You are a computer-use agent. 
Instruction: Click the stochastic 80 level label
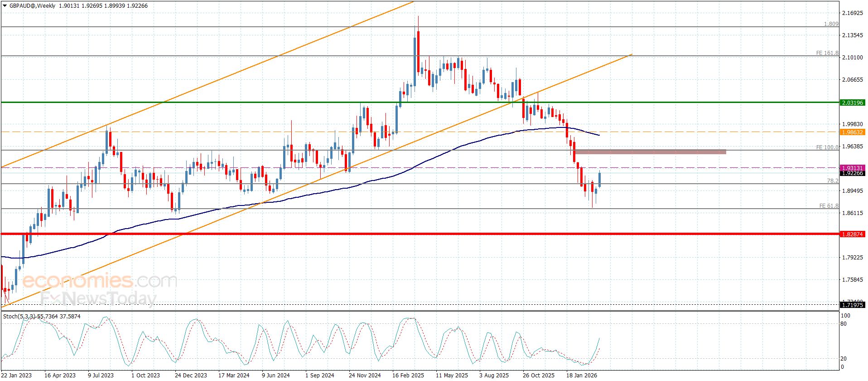tap(844, 324)
